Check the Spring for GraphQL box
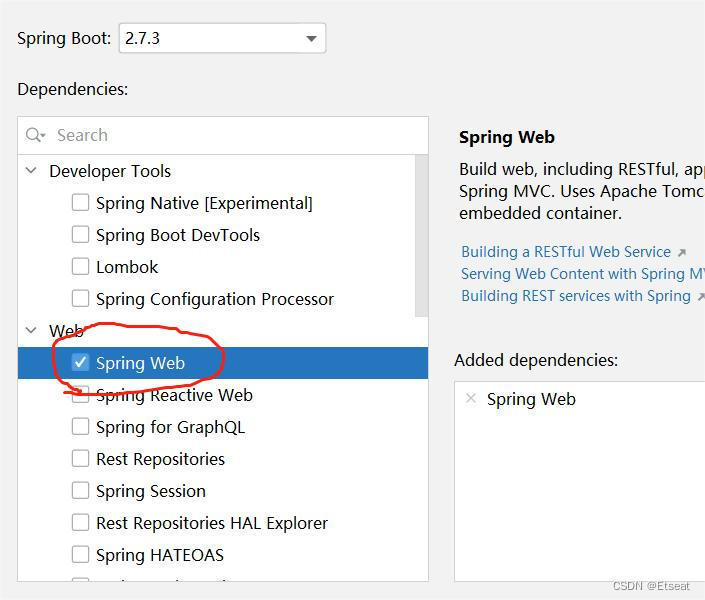705x600 pixels. (x=80, y=426)
